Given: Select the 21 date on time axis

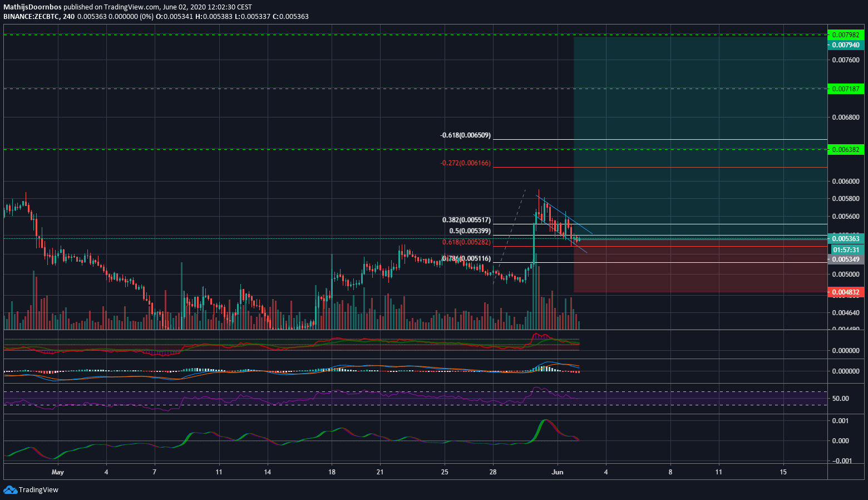Looking at the screenshot, I should (x=380, y=472).
